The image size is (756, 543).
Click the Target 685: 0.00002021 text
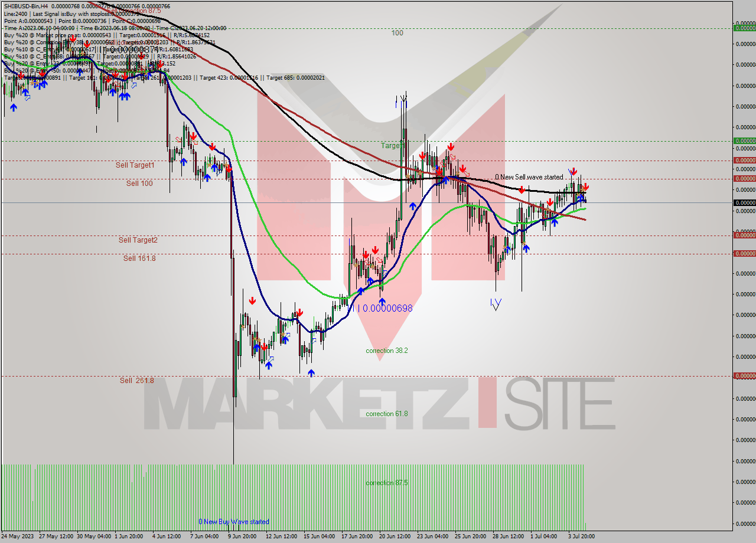[296, 77]
